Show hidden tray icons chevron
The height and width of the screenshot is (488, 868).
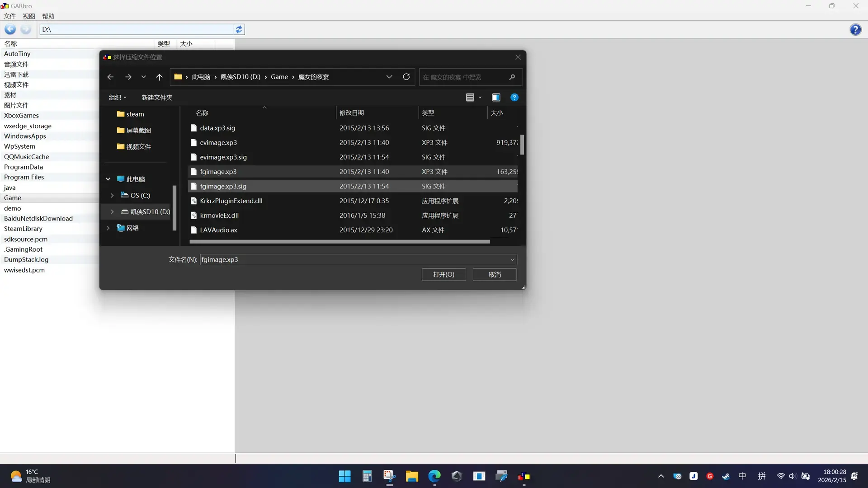pyautogui.click(x=661, y=476)
